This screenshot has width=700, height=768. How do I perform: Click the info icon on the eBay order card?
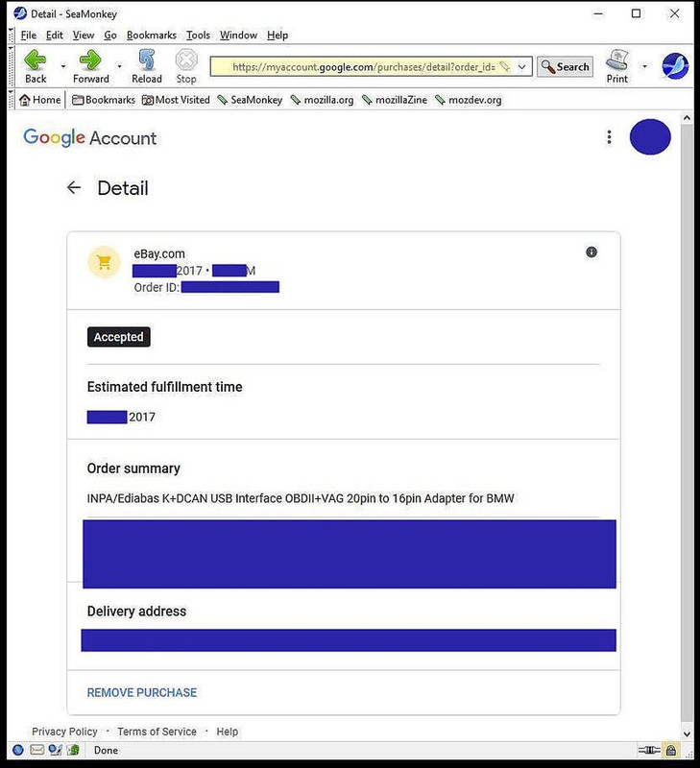click(x=591, y=252)
